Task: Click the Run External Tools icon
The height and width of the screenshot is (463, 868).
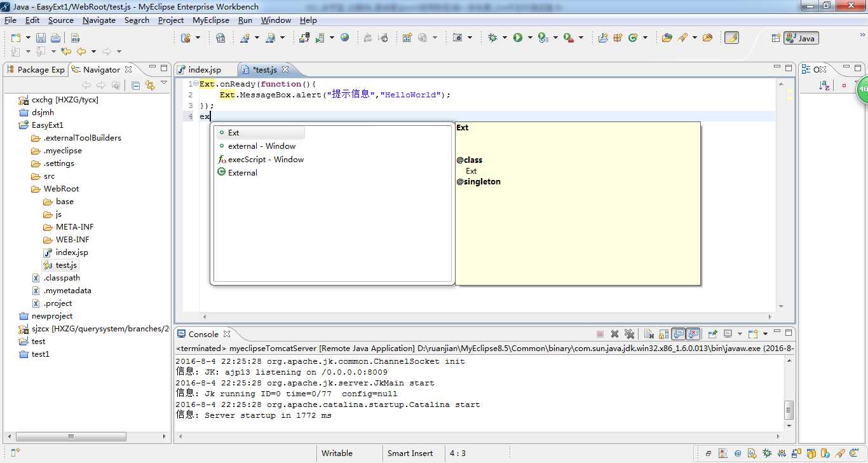Action: pos(568,38)
